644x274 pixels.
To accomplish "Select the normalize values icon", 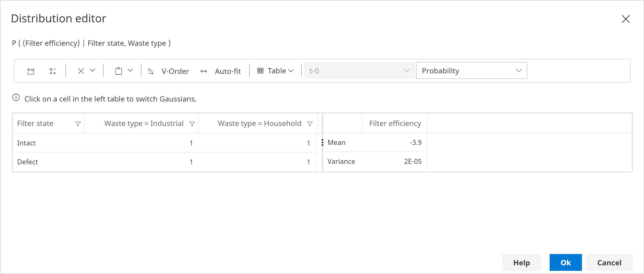I will click(52, 70).
